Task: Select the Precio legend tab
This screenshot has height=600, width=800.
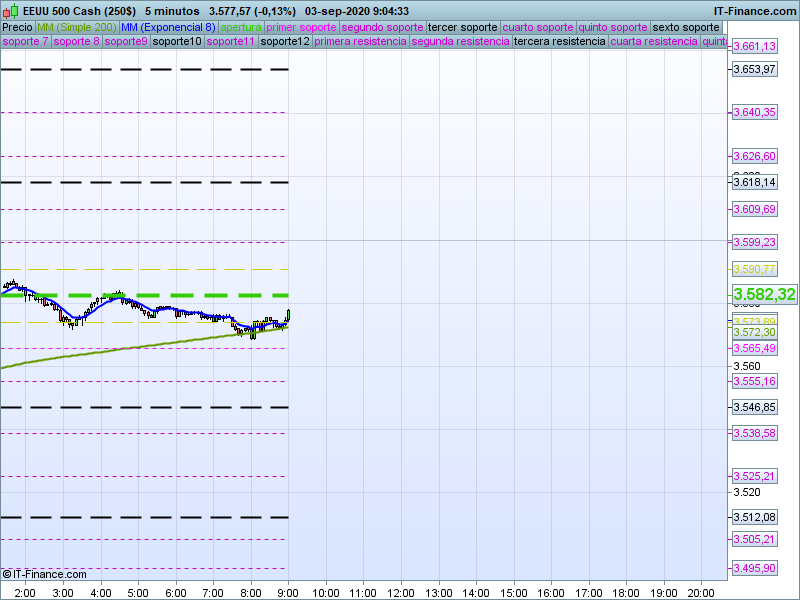Action: [17, 27]
